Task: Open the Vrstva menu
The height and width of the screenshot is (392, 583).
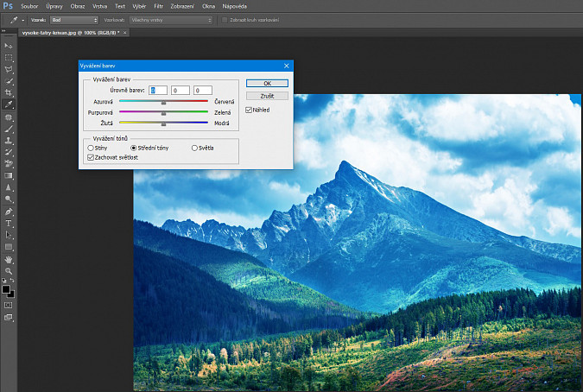Action: point(99,6)
